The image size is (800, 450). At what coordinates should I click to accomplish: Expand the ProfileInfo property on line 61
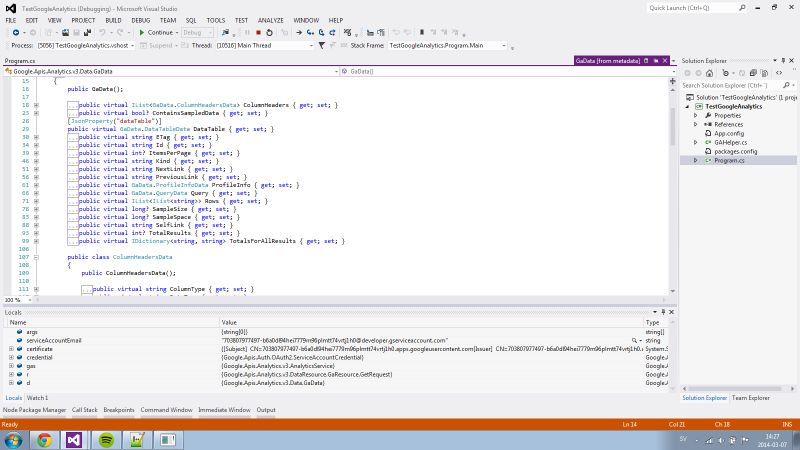coord(36,185)
